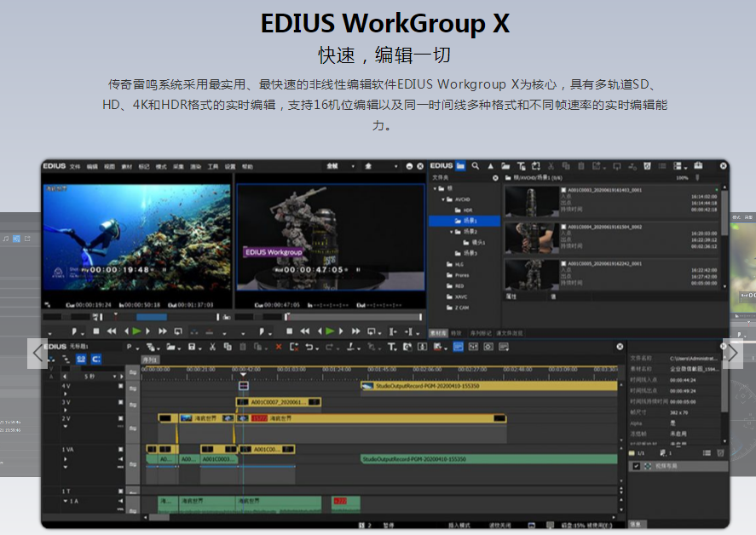Toggle the checkbox beside 视频布局 effect
This screenshot has height=535, width=756.
(637, 466)
